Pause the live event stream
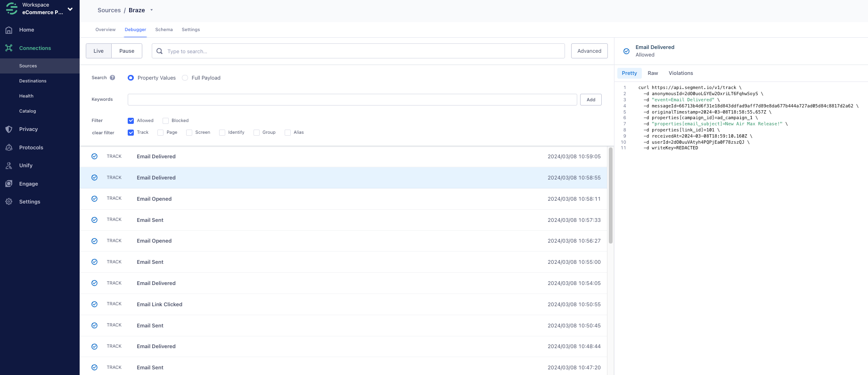 127,51
